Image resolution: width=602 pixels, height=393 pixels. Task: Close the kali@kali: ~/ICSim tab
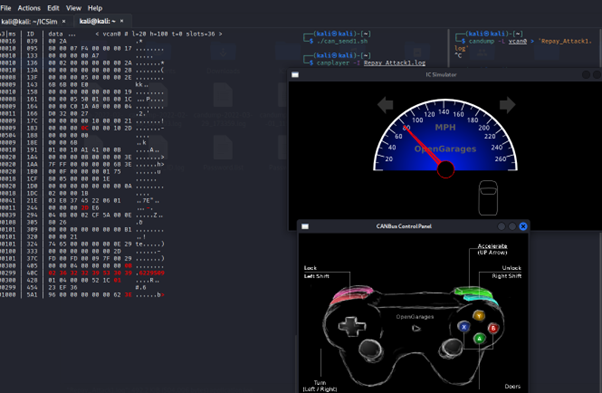(64, 21)
